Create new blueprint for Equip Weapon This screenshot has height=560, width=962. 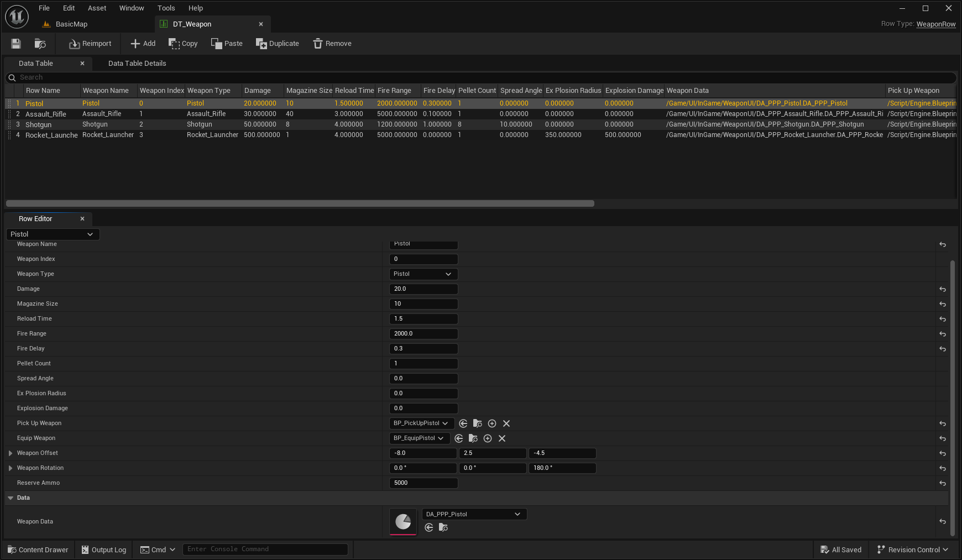[x=488, y=438]
